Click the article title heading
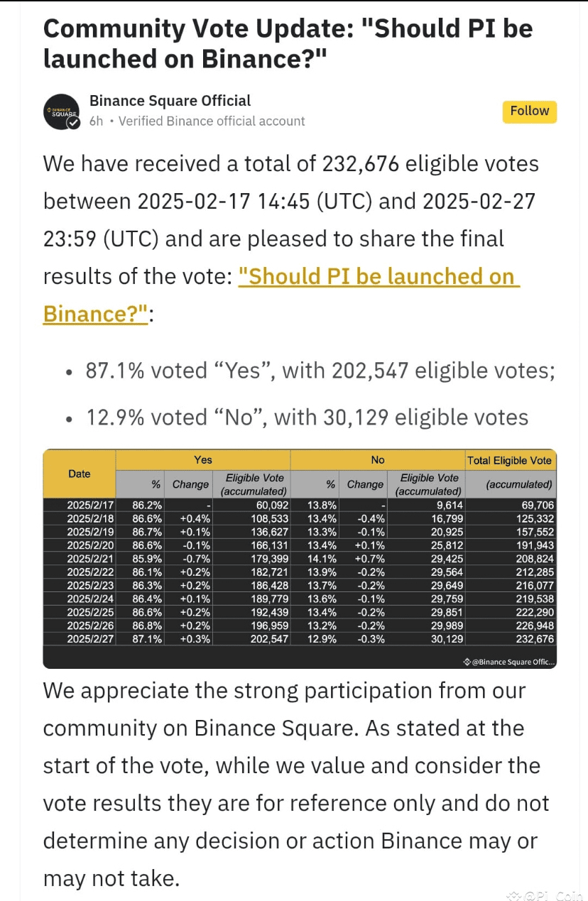 coord(288,43)
